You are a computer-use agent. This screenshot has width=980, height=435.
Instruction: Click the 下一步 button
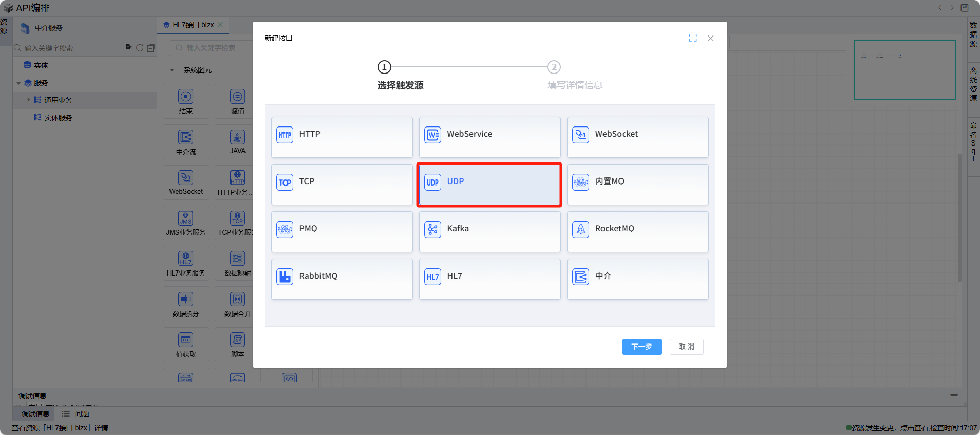coord(641,347)
